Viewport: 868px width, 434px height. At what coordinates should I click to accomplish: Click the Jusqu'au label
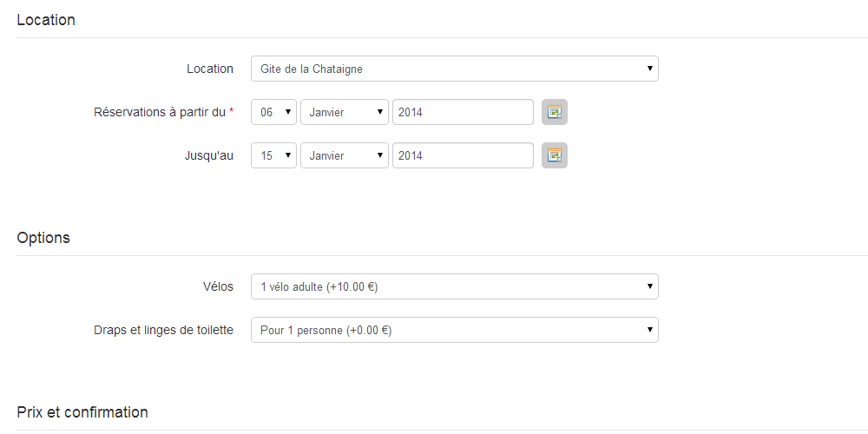pos(208,155)
